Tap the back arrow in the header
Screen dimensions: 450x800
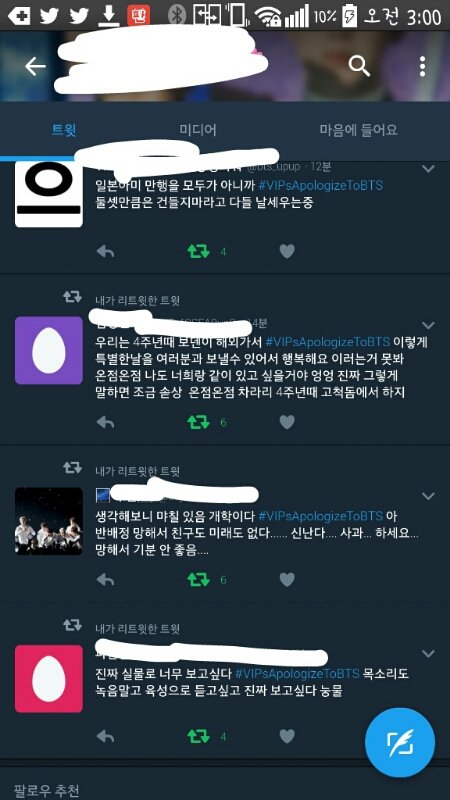[x=35, y=66]
